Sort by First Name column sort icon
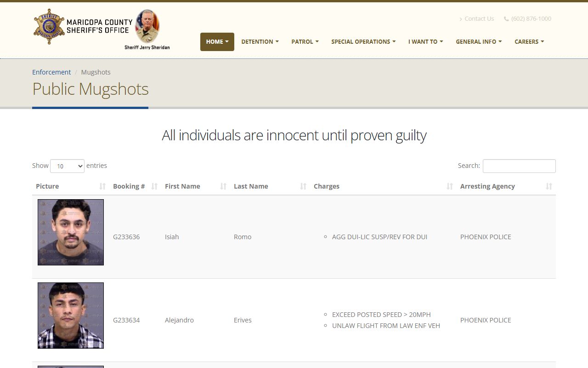588x368 pixels. (x=223, y=186)
